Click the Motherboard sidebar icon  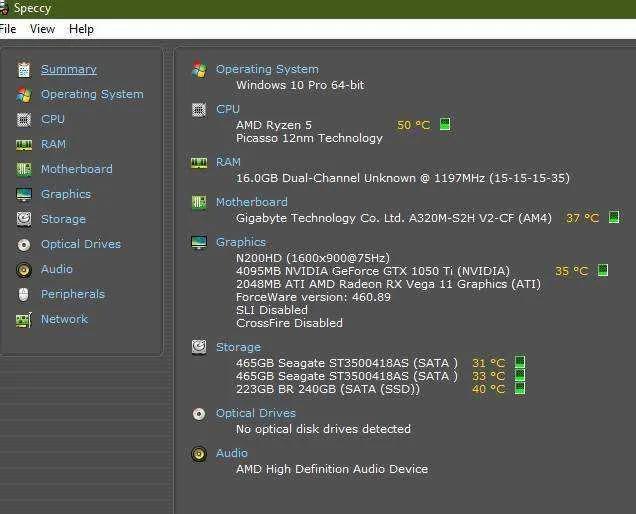(24, 170)
